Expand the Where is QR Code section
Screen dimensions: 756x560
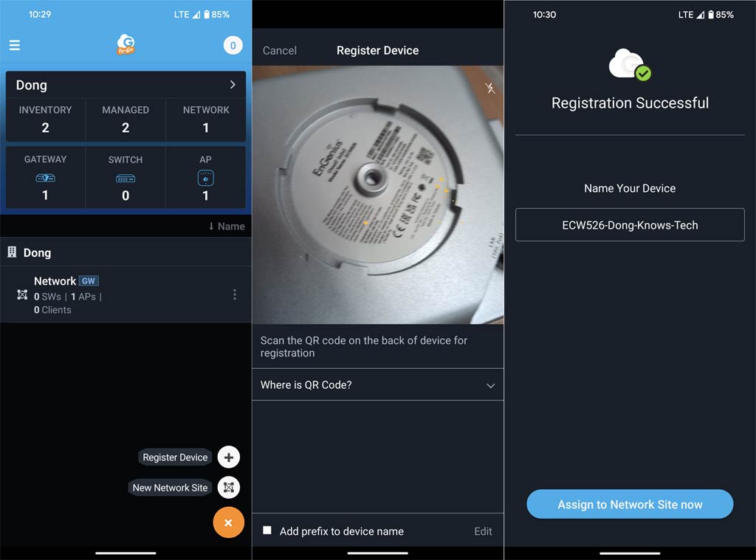click(378, 385)
